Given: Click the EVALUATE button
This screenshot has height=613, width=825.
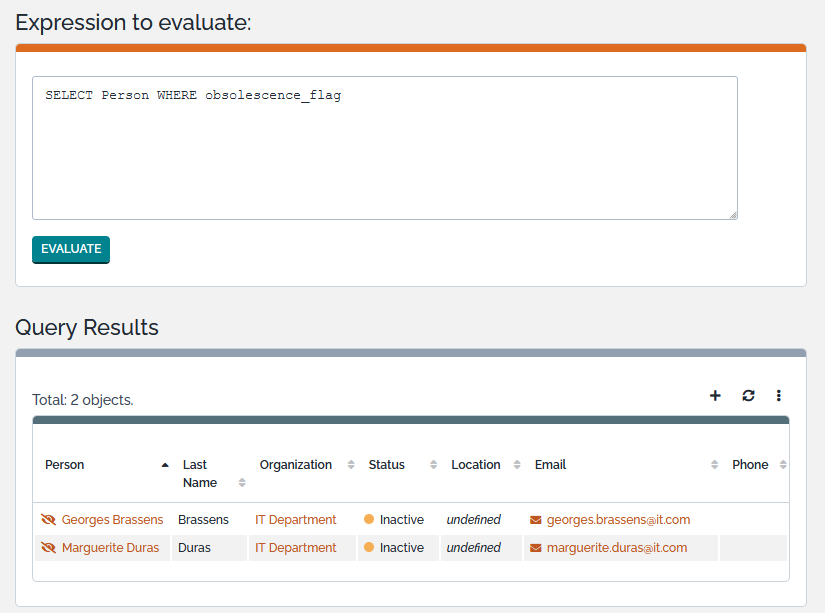Looking at the screenshot, I should (71, 249).
